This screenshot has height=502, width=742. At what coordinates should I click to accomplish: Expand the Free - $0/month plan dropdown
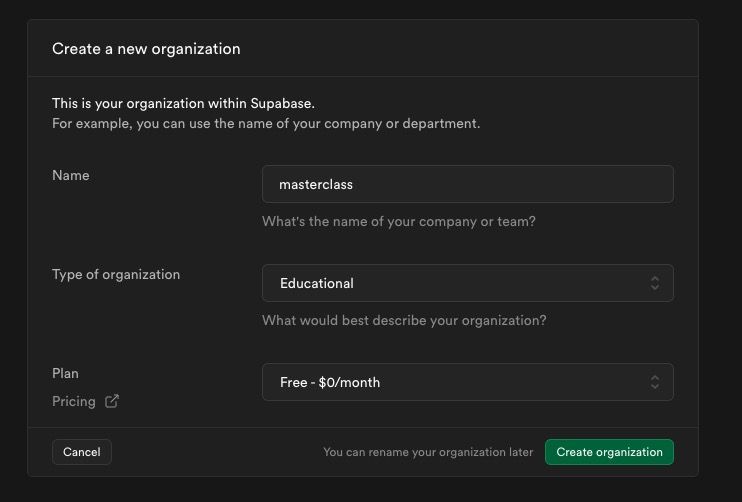click(x=468, y=382)
